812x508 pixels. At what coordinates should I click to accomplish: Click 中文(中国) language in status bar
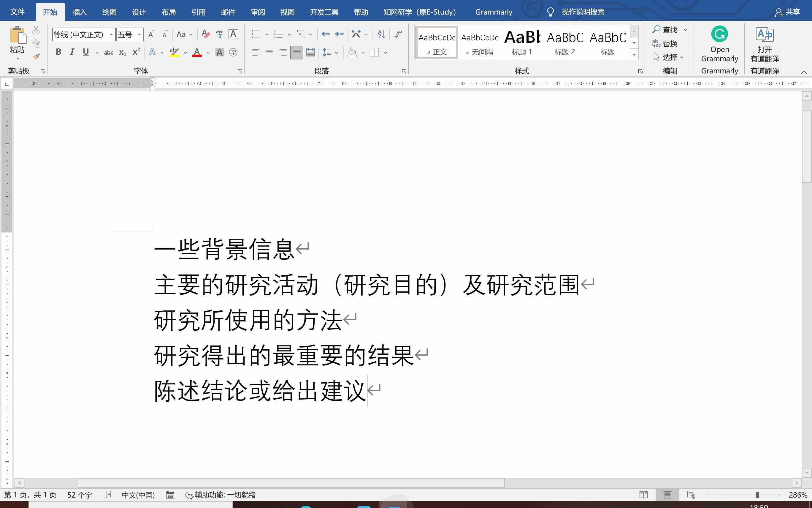click(138, 495)
